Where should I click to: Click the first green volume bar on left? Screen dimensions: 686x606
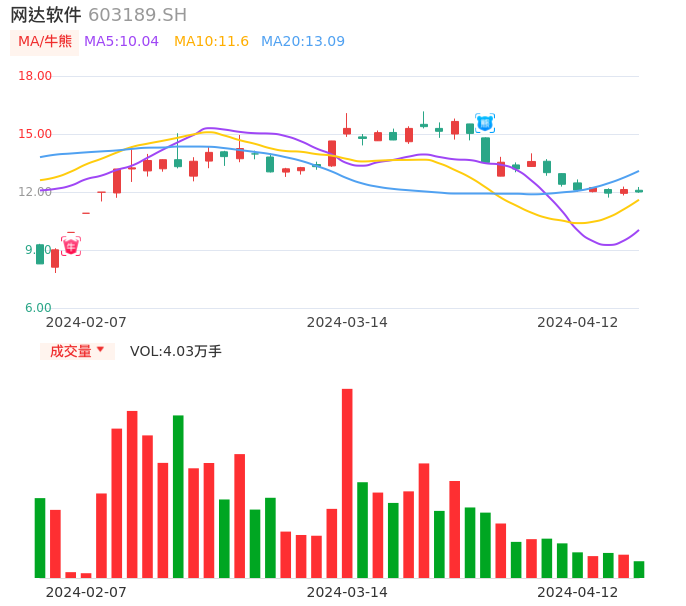click(40, 538)
